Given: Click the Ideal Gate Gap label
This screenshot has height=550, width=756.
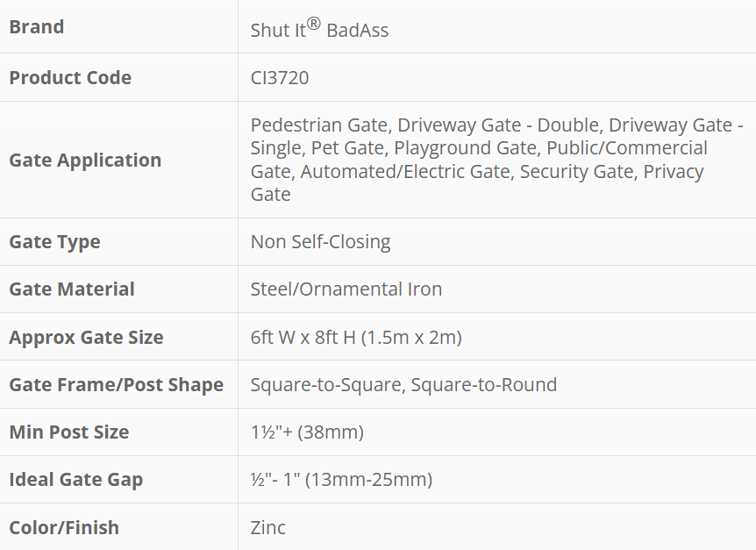Looking at the screenshot, I should click(75, 480).
